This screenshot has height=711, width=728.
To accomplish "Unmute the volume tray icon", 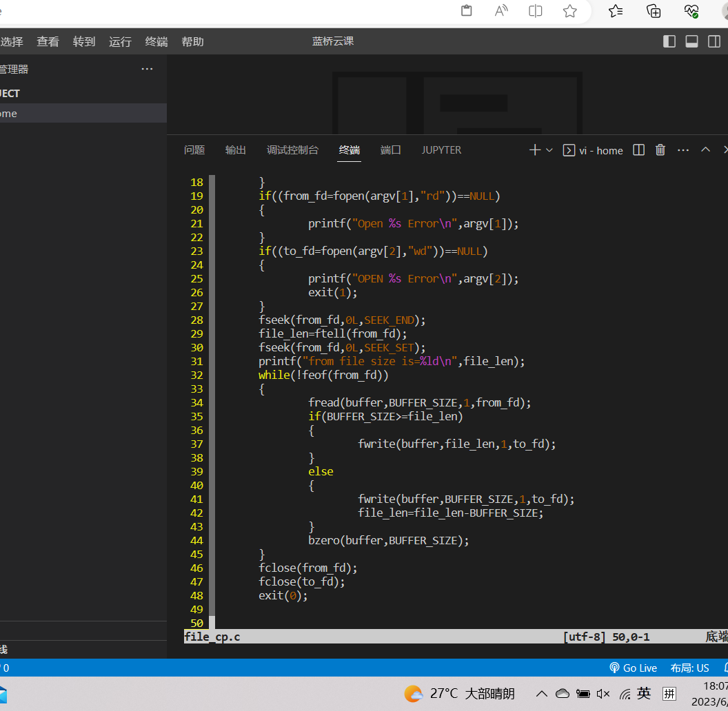I will click(x=603, y=694).
